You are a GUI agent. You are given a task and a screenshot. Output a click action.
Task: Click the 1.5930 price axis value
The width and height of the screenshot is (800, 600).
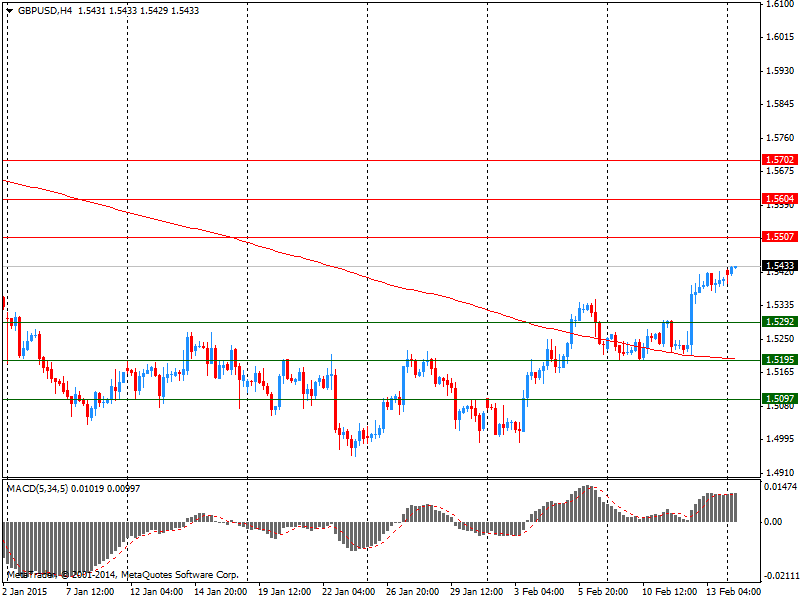780,70
